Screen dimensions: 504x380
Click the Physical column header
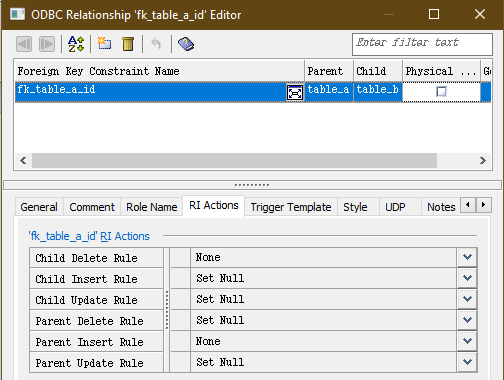click(441, 71)
